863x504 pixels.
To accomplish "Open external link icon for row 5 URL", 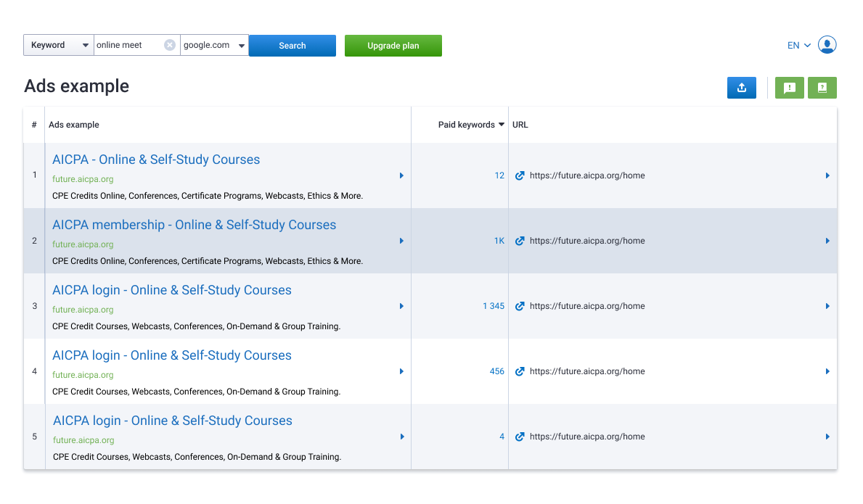I will 520,437.
